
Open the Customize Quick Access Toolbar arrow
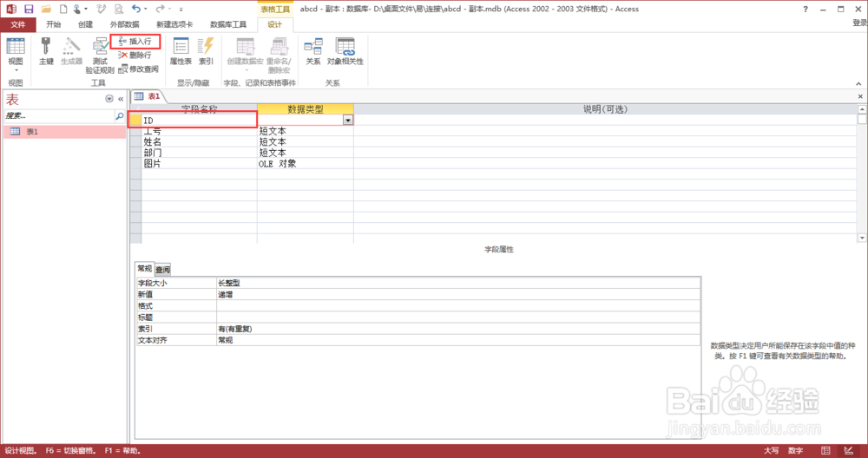[181, 10]
